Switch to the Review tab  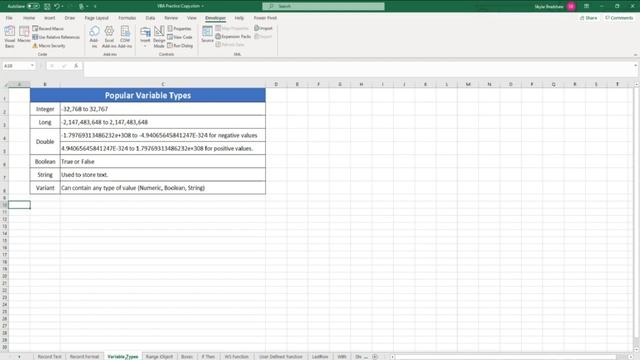[x=171, y=18]
